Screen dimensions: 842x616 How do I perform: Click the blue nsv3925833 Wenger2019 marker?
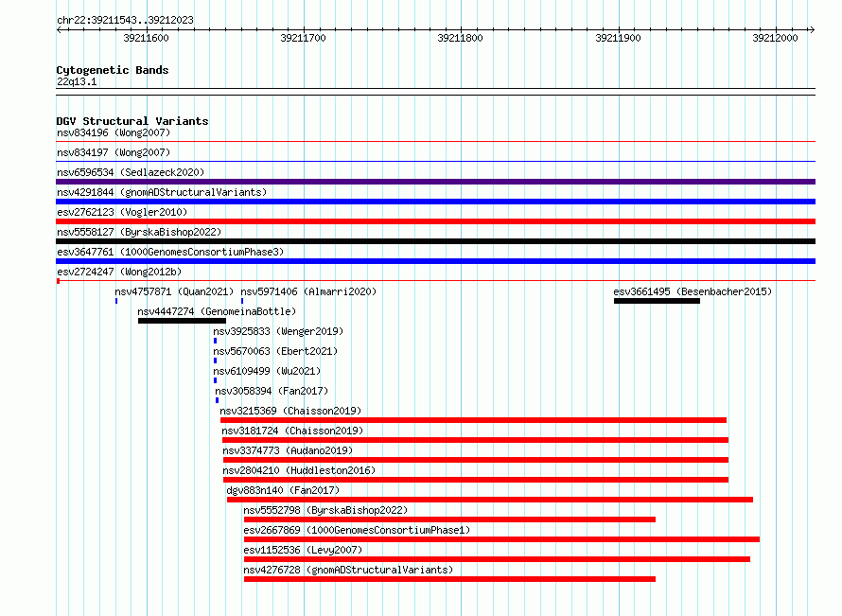click(x=216, y=341)
